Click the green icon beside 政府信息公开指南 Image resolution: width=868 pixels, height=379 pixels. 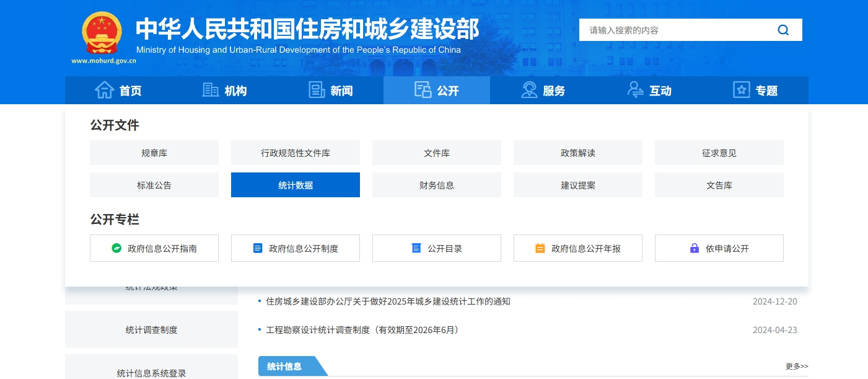pyautogui.click(x=116, y=248)
